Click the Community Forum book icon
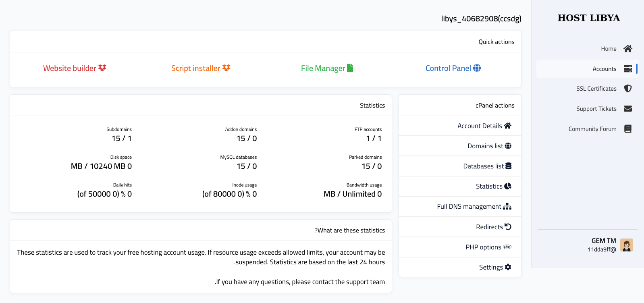 click(627, 129)
